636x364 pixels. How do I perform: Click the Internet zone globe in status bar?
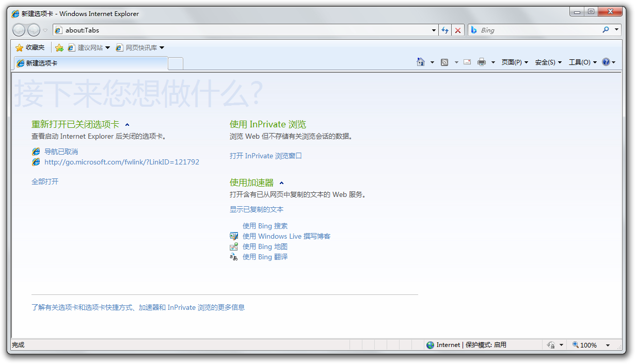click(430, 345)
